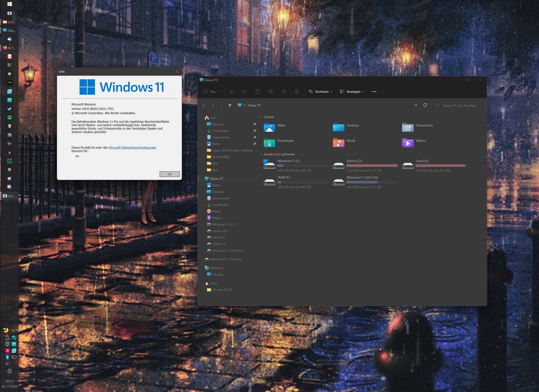The height and width of the screenshot is (392, 539).
Task: Select the Windows11 (C:) drive tile
Action: pos(296,166)
